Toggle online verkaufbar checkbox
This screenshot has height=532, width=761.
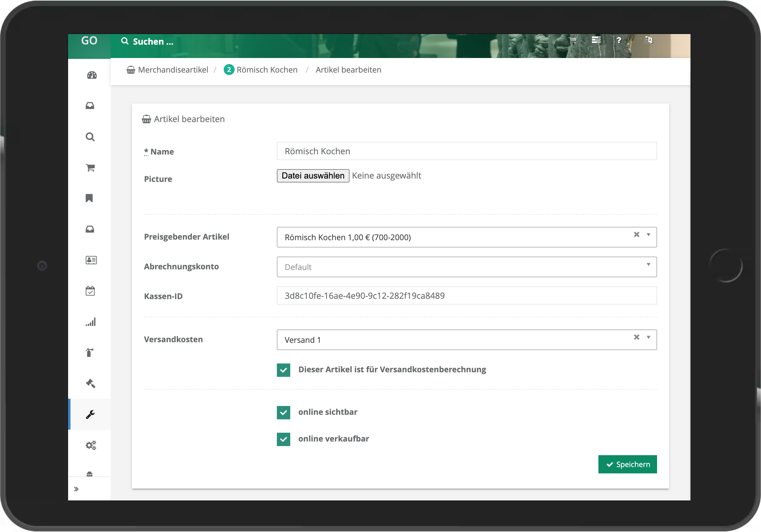coord(283,439)
